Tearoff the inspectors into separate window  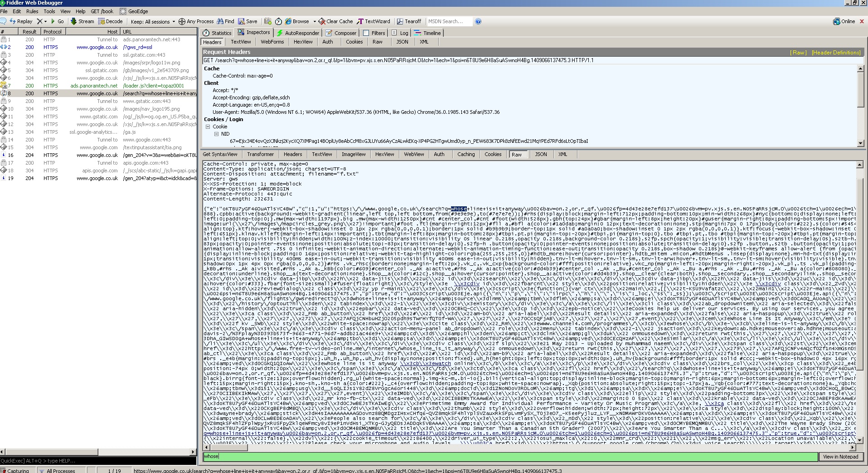click(409, 21)
